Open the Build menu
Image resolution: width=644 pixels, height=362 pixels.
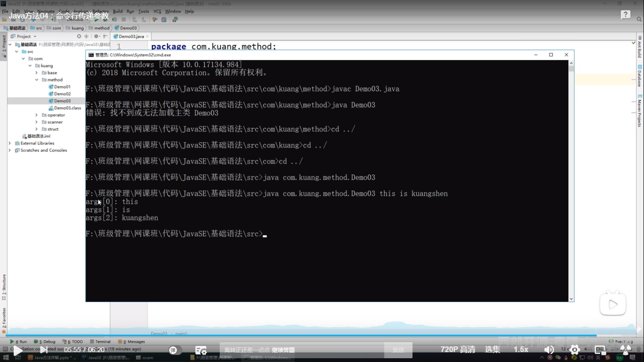118,11
